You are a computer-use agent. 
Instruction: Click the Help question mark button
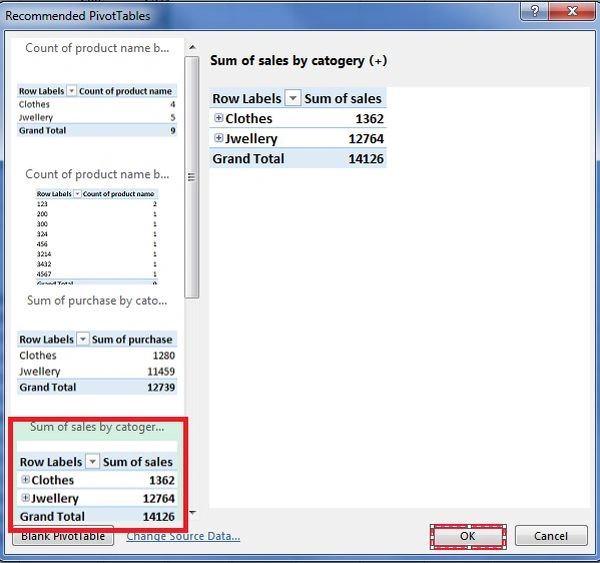click(535, 11)
